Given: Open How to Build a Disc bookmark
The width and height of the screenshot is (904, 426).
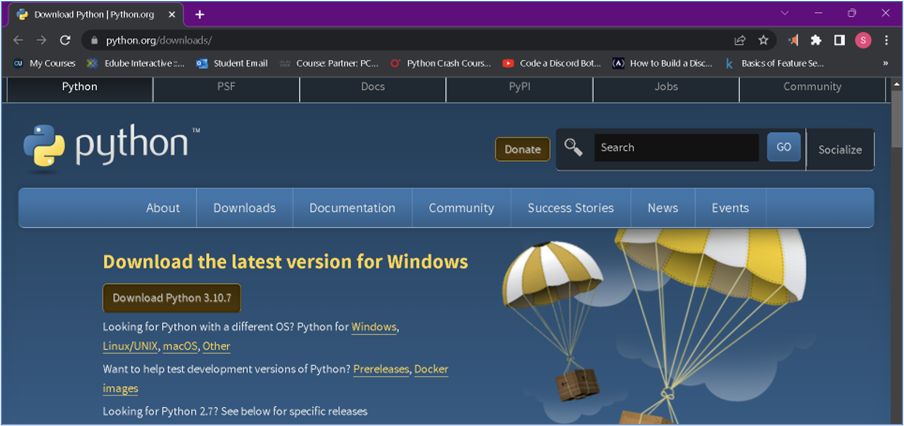Looking at the screenshot, I should click(x=662, y=63).
